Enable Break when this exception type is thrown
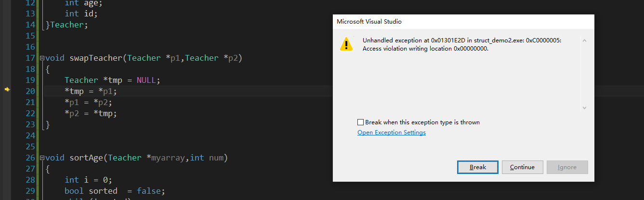This screenshot has width=644, height=200. coord(360,122)
